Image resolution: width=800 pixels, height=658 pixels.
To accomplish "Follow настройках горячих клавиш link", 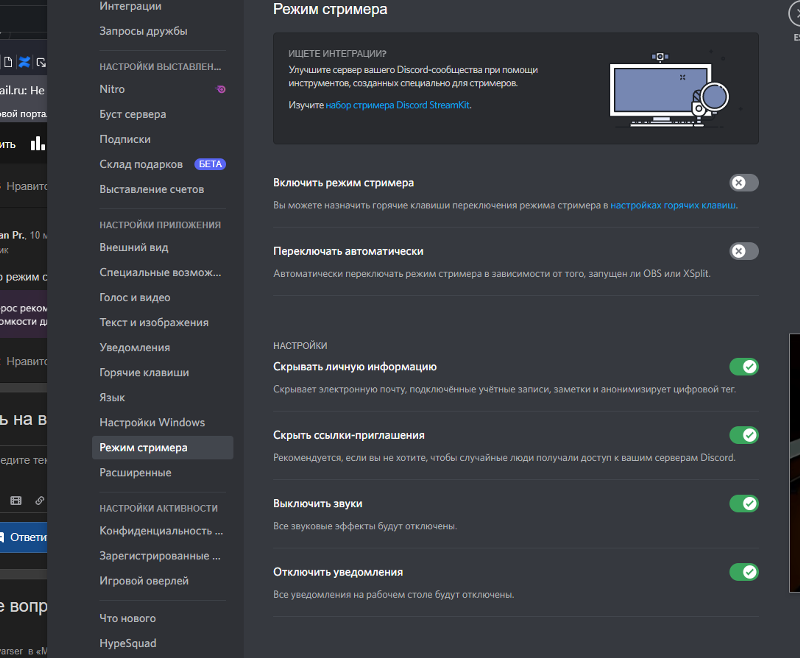I will point(673,205).
